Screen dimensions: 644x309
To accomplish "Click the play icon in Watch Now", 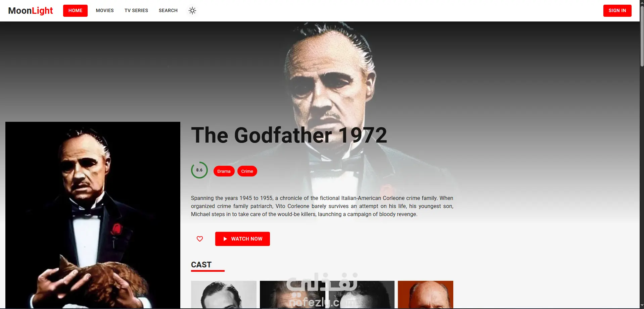I will point(225,239).
